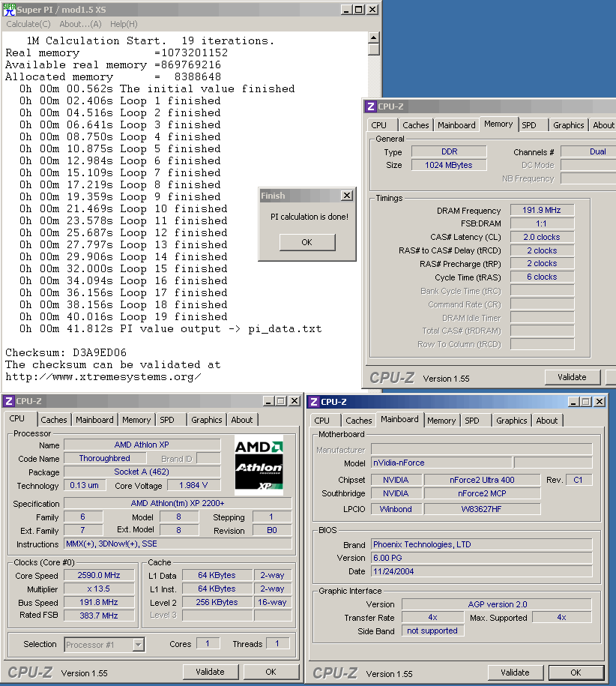Open Memory tab in the CPU CPU-Z window
Viewport: 616px width, 686px height.
(x=136, y=420)
